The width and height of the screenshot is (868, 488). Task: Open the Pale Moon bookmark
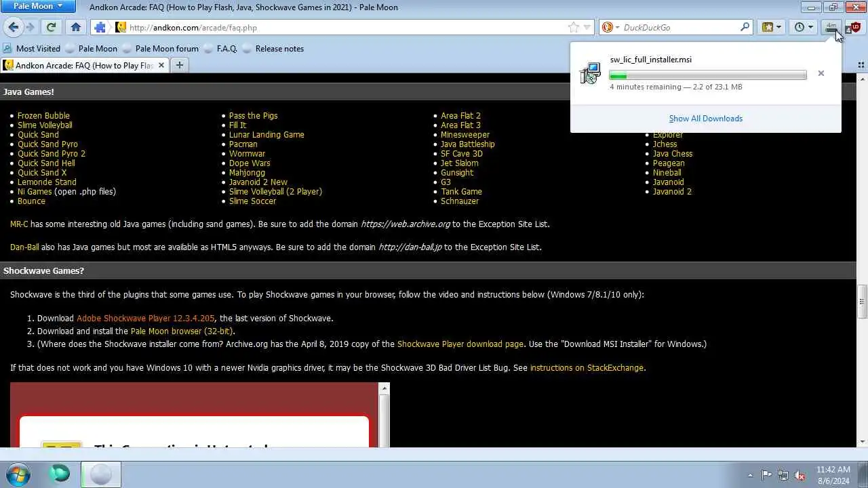tap(92, 49)
